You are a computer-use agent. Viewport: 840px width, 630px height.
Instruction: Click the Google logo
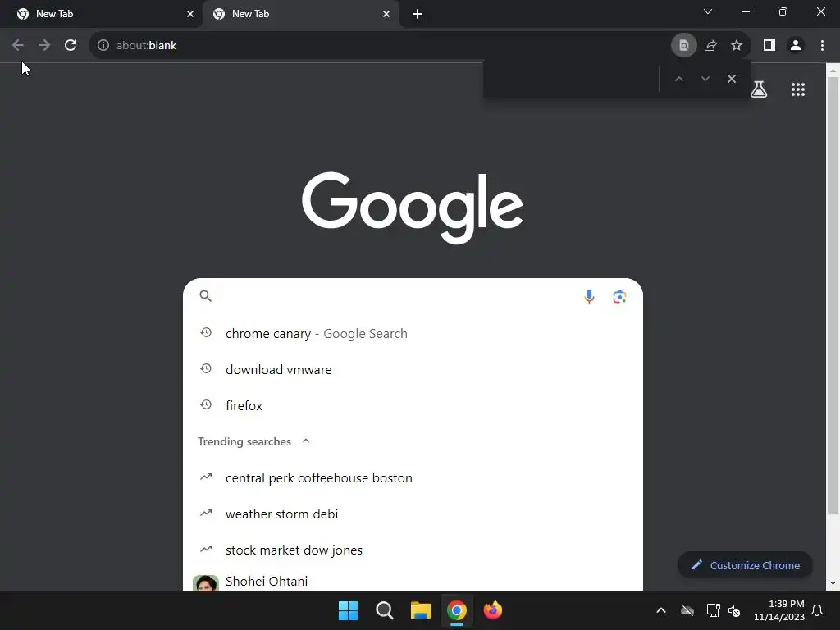(x=413, y=206)
